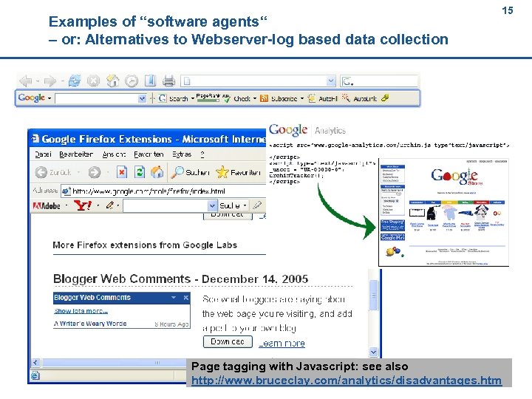Click the Yahoo toolbar Suche button

229,205
